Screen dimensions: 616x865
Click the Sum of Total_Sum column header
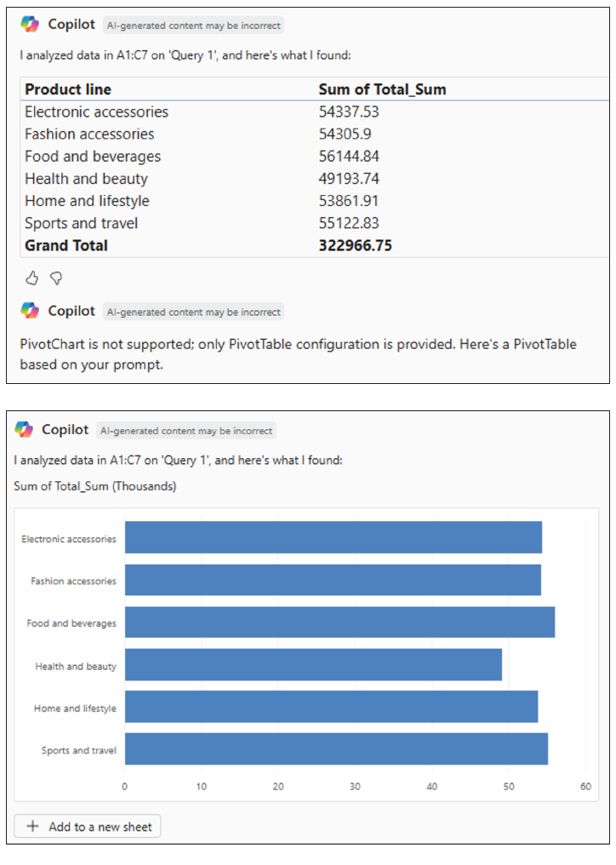coord(382,89)
